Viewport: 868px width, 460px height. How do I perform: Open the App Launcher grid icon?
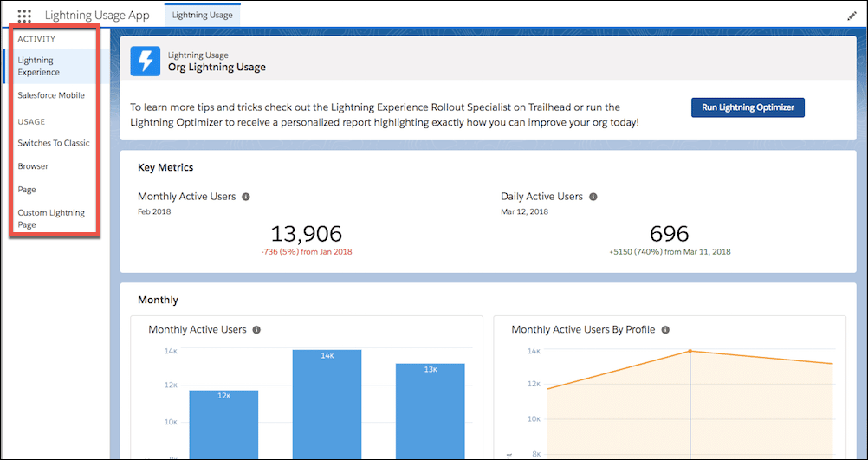pyautogui.click(x=24, y=16)
